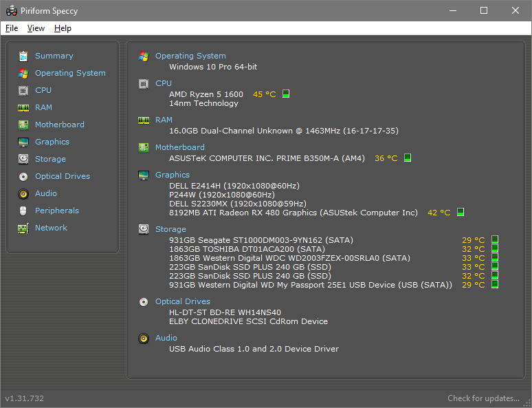Click the WD2003FZEX drive temperature graph icon
This screenshot has width=532, height=408.
(495, 257)
